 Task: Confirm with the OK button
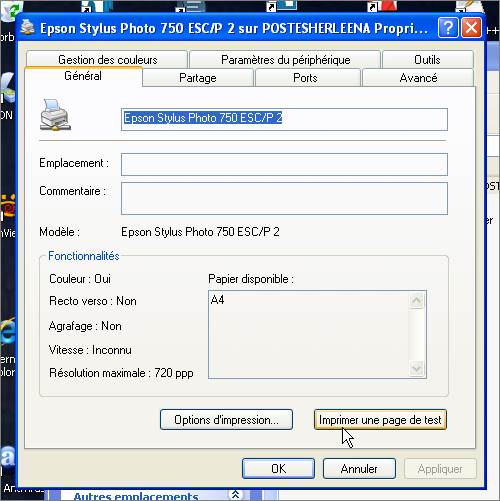pyautogui.click(x=278, y=469)
